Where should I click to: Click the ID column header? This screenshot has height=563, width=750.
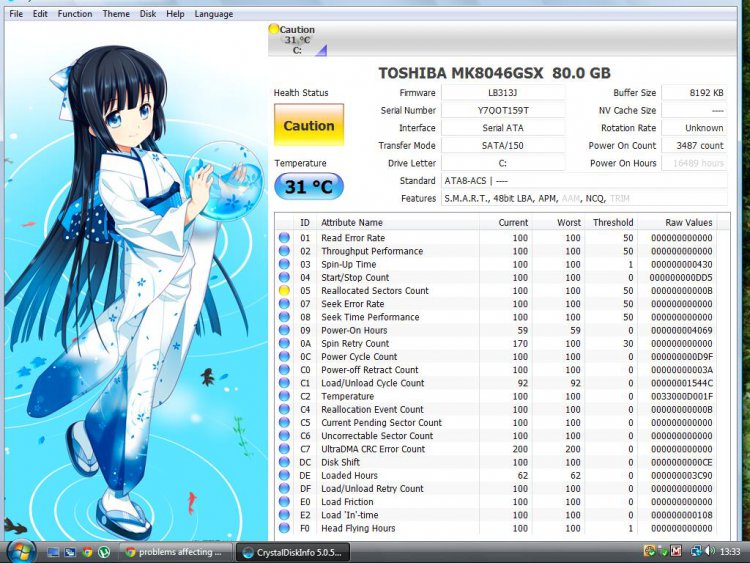coord(305,222)
